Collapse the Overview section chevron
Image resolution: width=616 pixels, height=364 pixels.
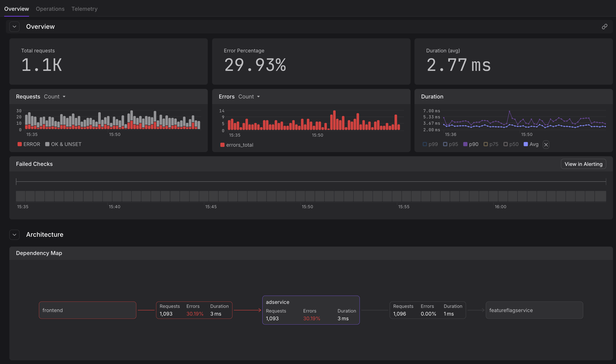pyautogui.click(x=15, y=26)
